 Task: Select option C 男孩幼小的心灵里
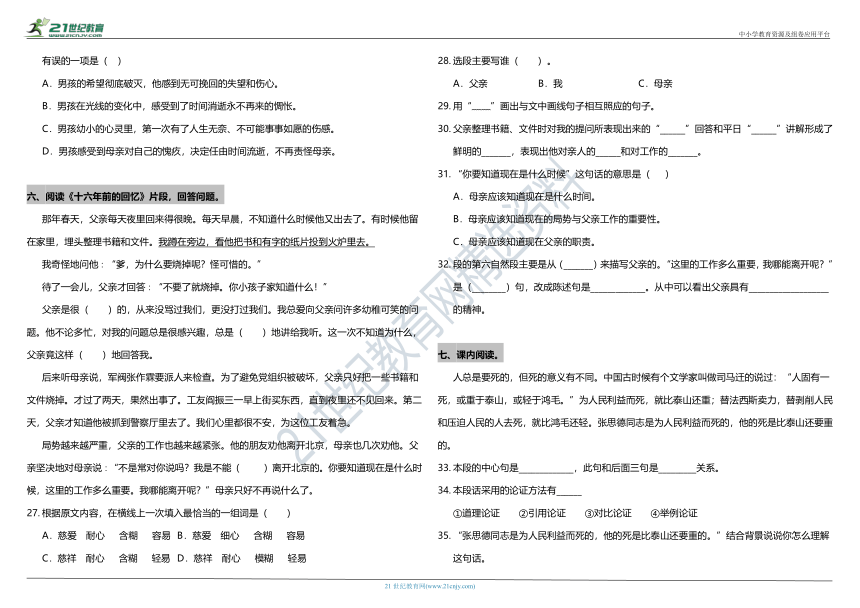point(188,129)
